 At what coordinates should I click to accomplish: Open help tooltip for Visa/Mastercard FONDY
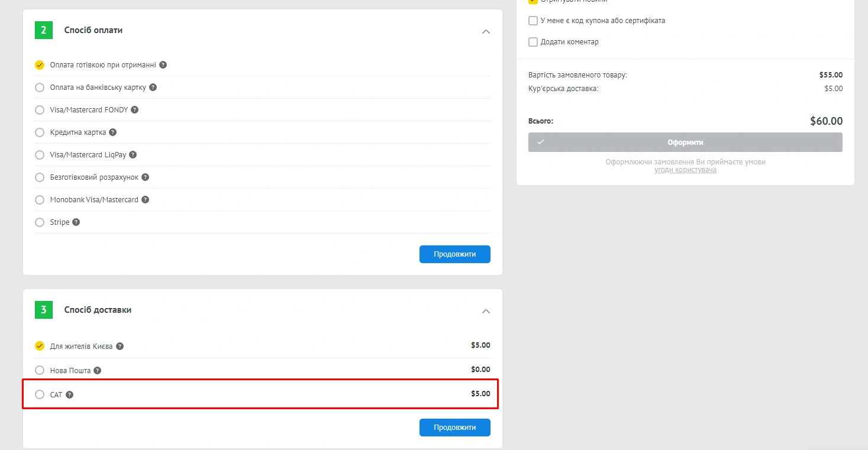point(134,110)
